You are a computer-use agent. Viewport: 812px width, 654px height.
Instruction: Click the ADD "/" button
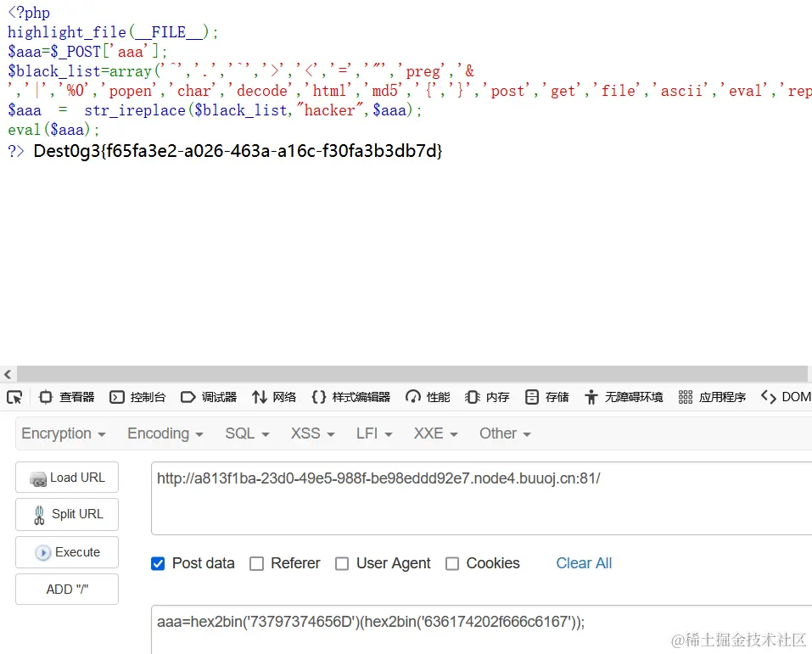(x=67, y=590)
